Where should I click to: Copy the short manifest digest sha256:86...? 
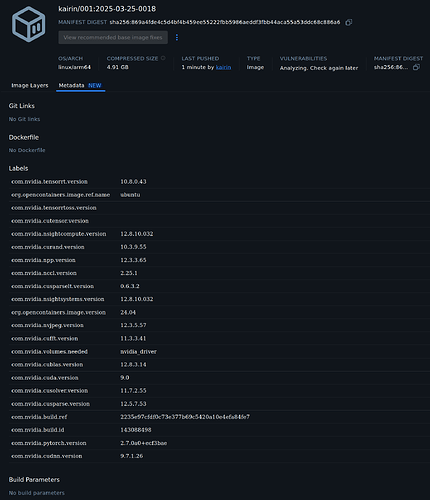(416, 67)
